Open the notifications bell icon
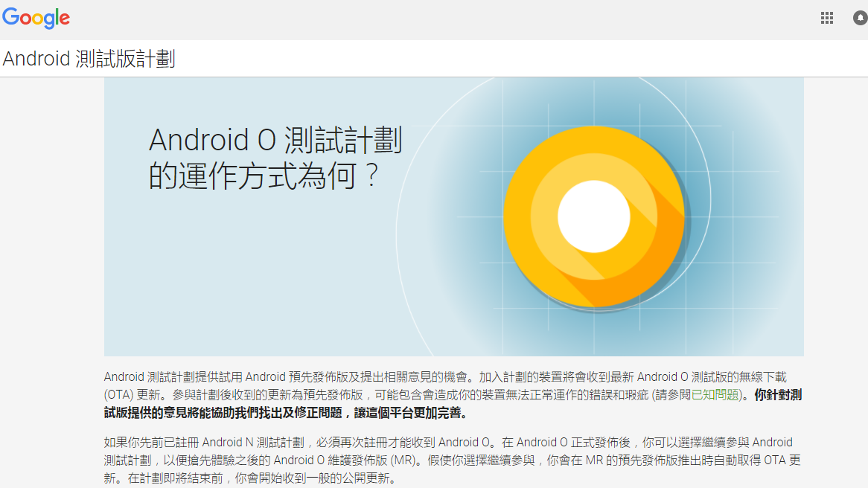Screen dimensions: 868x488 pos(861,19)
